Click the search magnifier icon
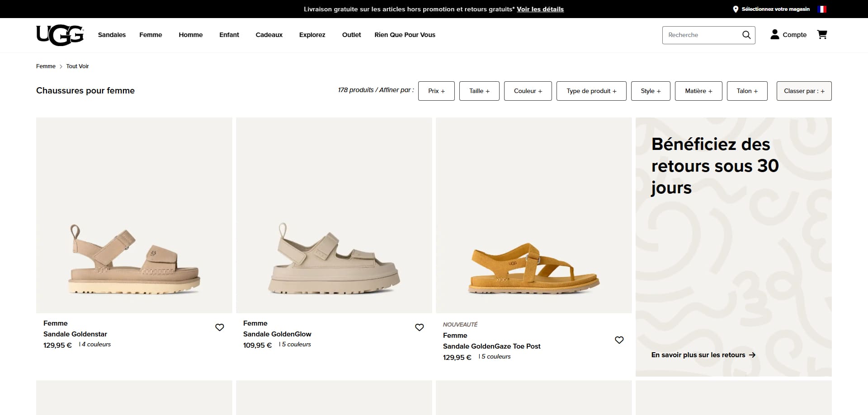868x415 pixels. [x=746, y=35]
